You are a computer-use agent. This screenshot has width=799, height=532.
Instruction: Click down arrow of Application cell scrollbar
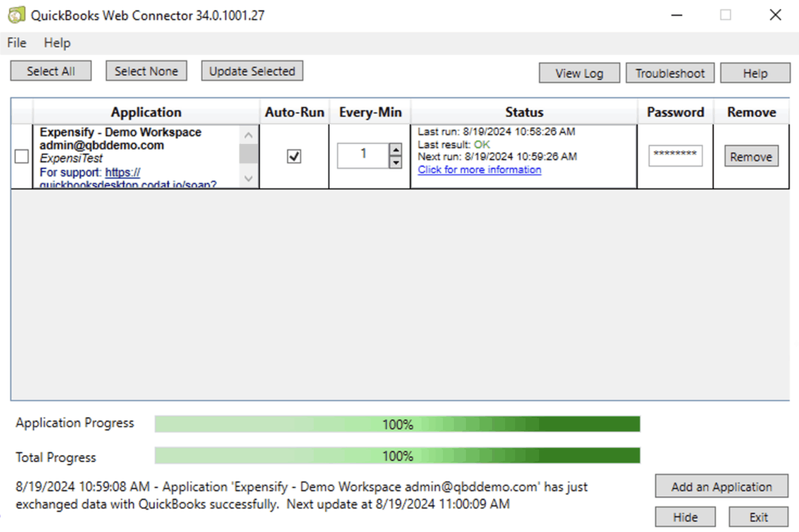248,179
